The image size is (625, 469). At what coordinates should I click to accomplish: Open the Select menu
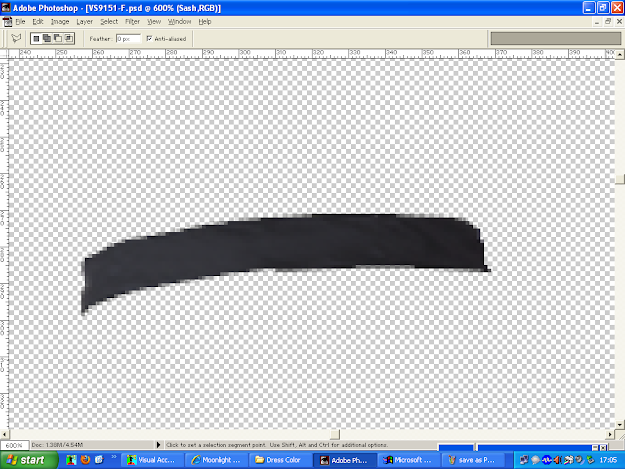click(x=109, y=22)
